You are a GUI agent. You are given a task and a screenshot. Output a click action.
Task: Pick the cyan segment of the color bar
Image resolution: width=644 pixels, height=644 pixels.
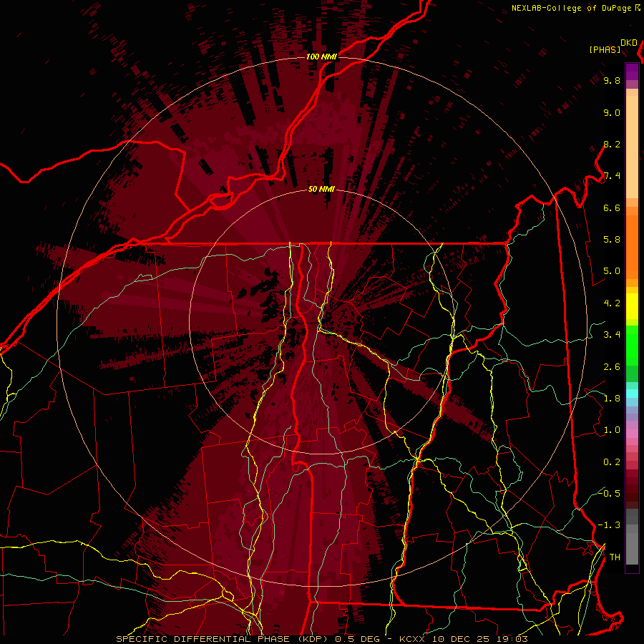[x=632, y=394]
